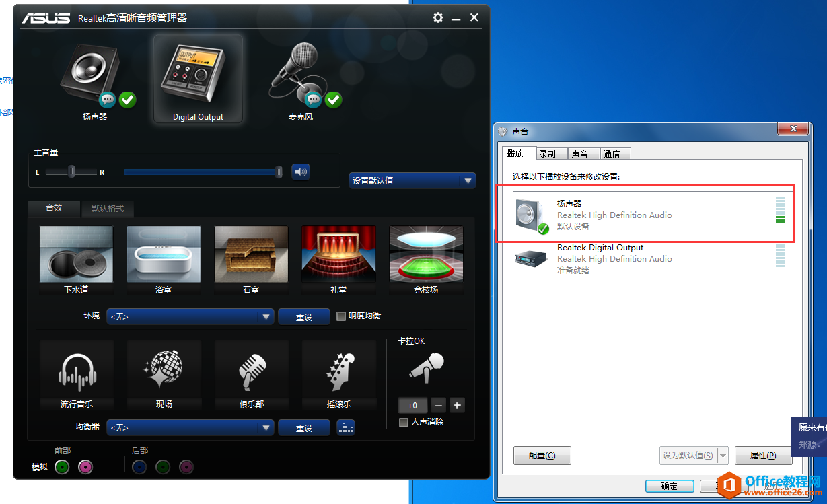Enable the 人声消除 checkbox
This screenshot has width=827, height=504.
click(x=404, y=423)
